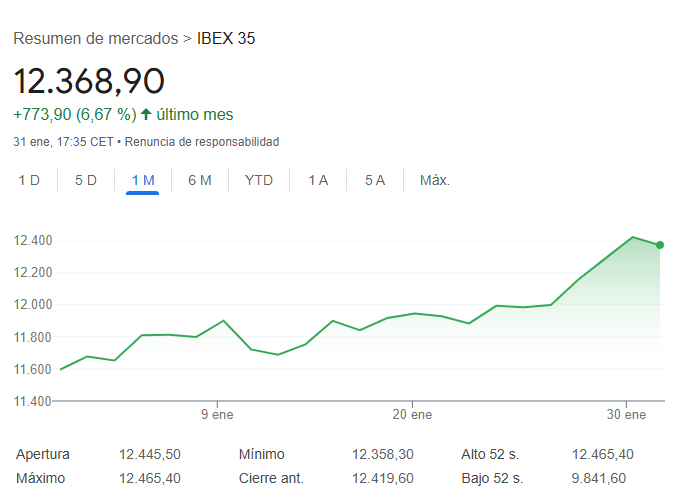This screenshot has width=699, height=500.
Task: Click the green up arrow beside último mes
Action: click(x=146, y=114)
